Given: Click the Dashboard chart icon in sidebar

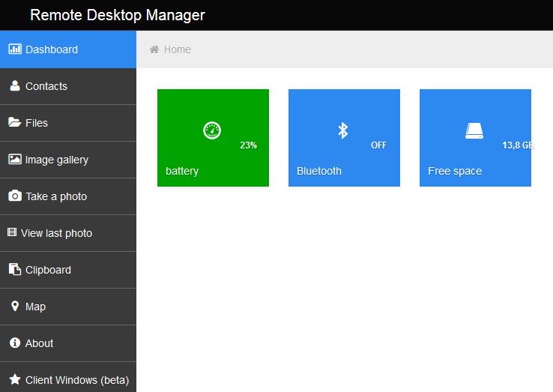Looking at the screenshot, I should 15,49.
